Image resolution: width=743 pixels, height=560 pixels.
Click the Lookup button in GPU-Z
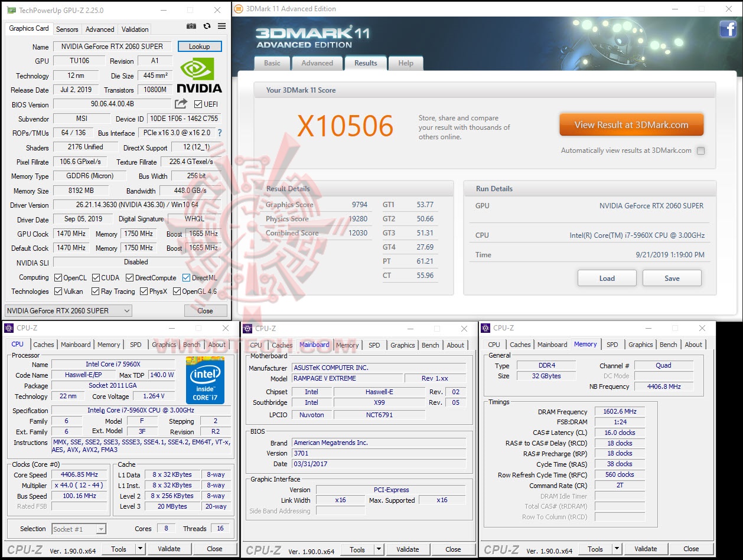[x=200, y=46]
